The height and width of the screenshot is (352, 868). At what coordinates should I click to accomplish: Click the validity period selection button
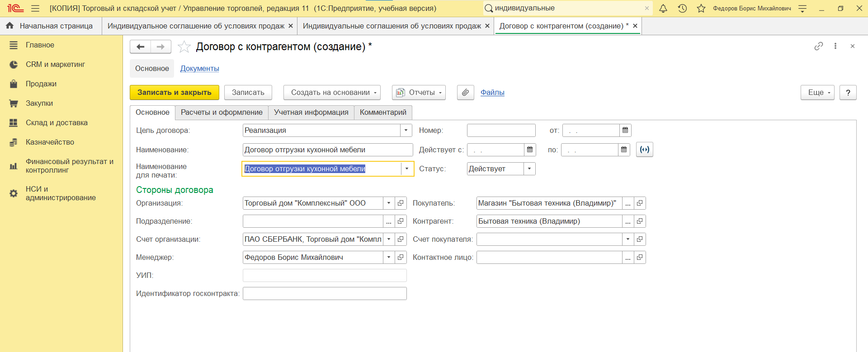pos(645,150)
